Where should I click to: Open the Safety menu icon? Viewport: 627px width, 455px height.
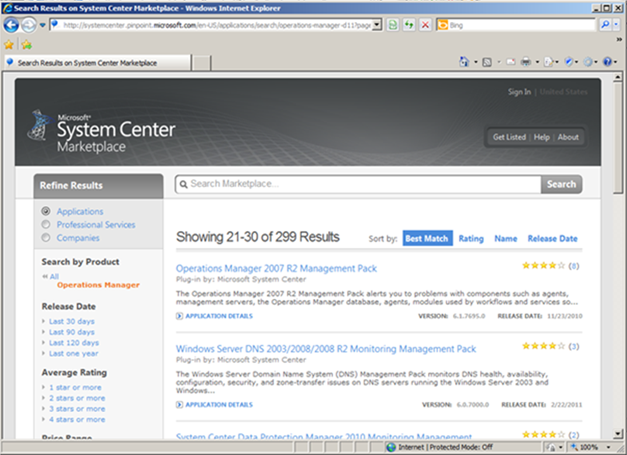[569, 62]
